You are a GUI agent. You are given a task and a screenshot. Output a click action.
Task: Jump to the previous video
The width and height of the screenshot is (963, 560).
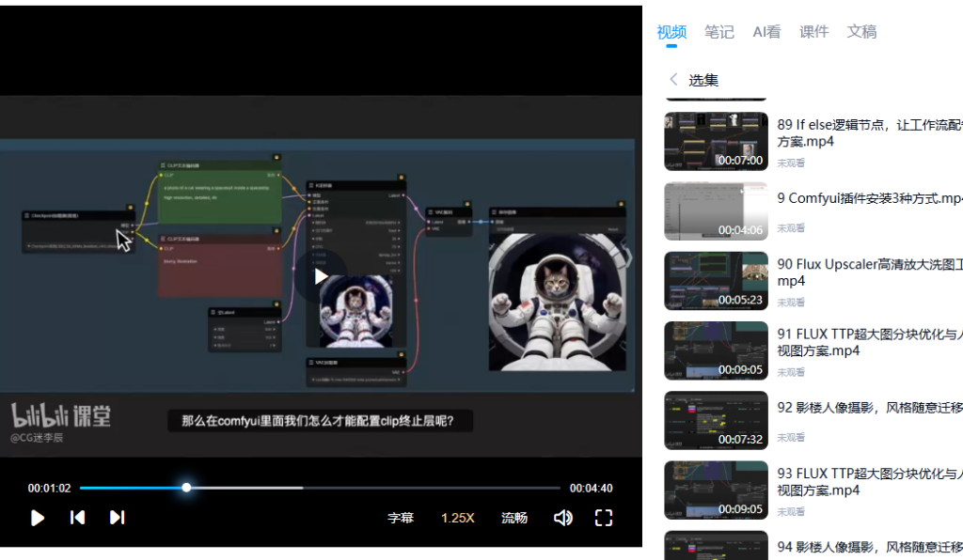[x=77, y=518]
